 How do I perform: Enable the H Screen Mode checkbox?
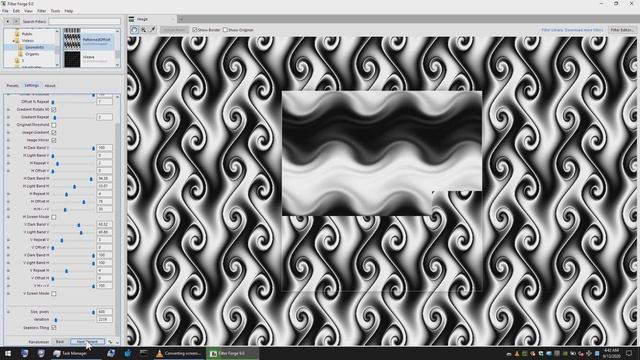click(x=53, y=217)
